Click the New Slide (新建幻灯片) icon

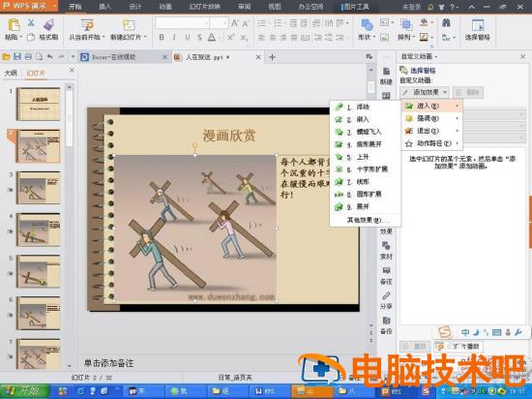(x=129, y=25)
